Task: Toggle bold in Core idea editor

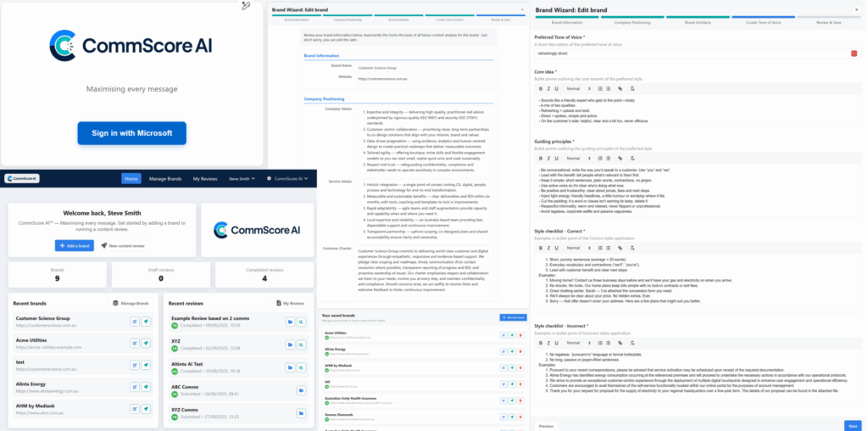Action: [540, 88]
